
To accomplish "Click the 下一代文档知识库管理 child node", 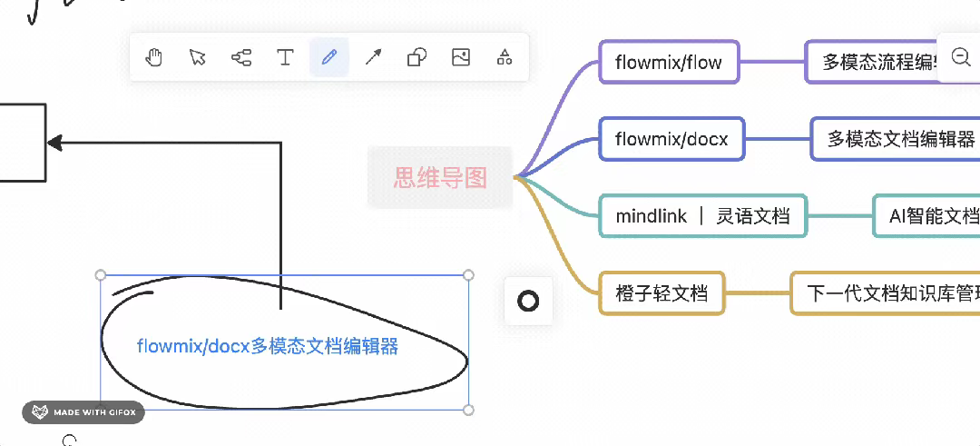I will tap(885, 292).
